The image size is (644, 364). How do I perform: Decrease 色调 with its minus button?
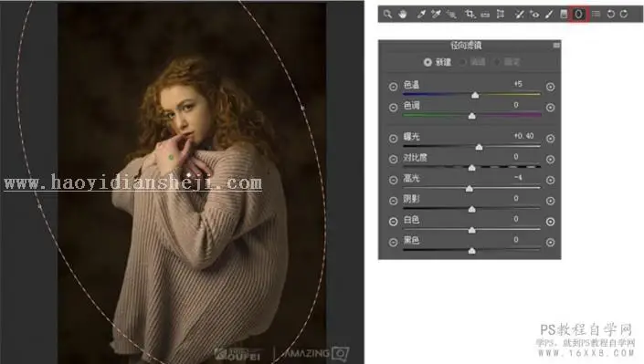[x=393, y=108]
